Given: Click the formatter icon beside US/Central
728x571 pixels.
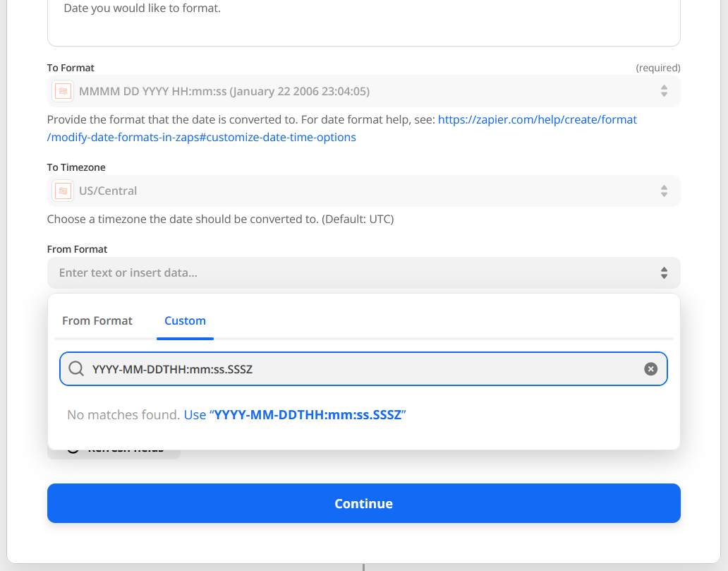Looking at the screenshot, I should pyautogui.click(x=63, y=191).
